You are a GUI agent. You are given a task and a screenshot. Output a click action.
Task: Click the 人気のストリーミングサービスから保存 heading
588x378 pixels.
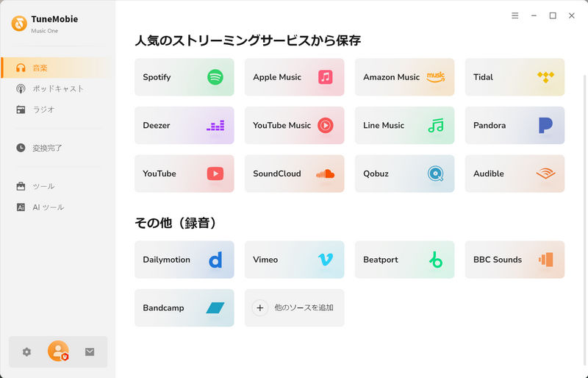(x=248, y=40)
